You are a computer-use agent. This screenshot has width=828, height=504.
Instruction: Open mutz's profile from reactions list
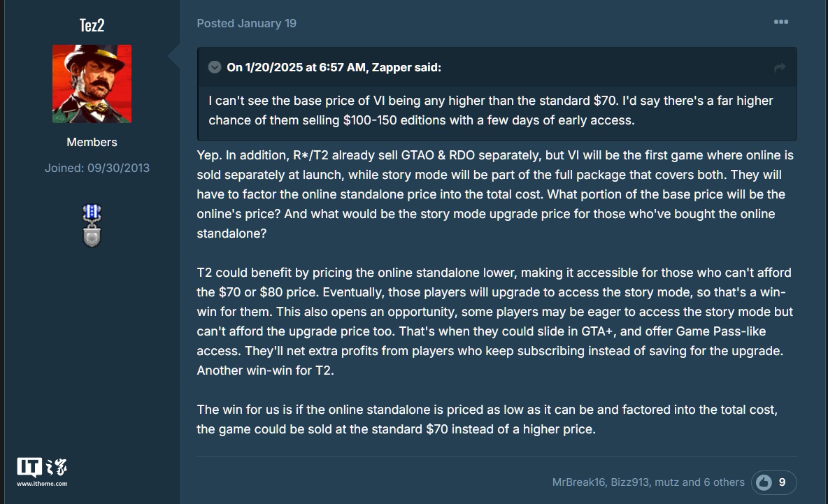coord(669,482)
